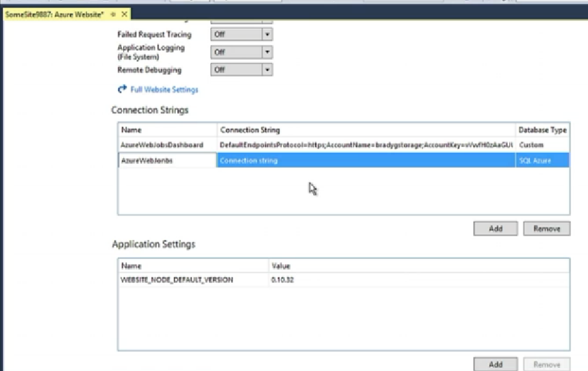
Task: Expand the Application Logging (File System) dropdown
Action: pos(267,53)
